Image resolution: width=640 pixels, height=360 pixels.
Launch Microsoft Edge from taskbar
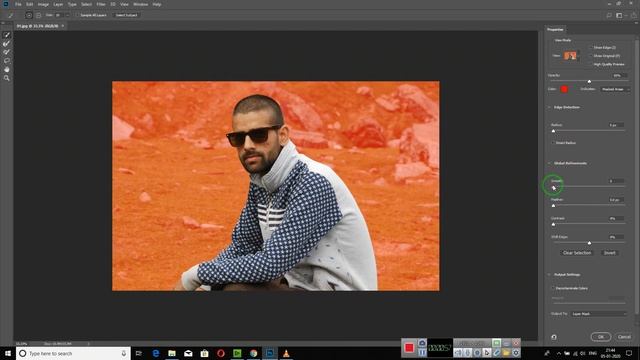coord(156,353)
